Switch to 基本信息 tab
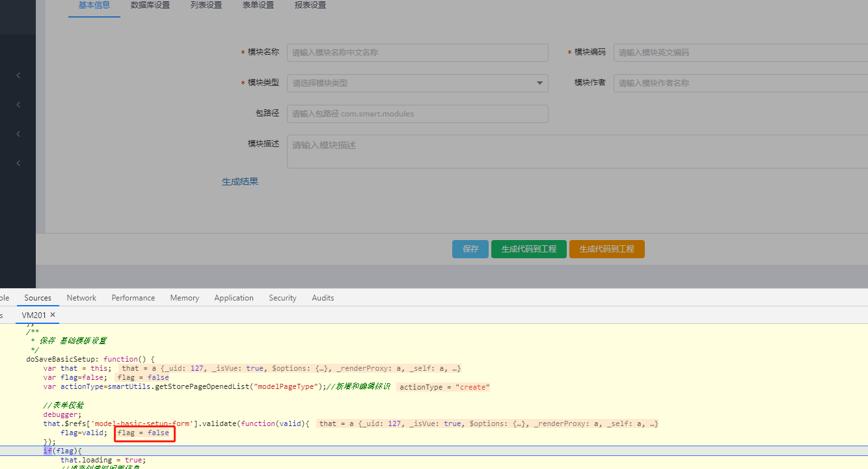The height and width of the screenshot is (469, 868). tap(94, 5)
